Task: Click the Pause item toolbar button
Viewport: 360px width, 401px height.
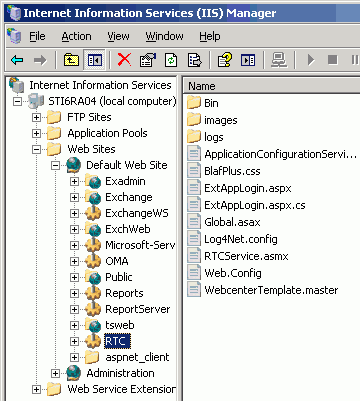Action: click(x=355, y=60)
